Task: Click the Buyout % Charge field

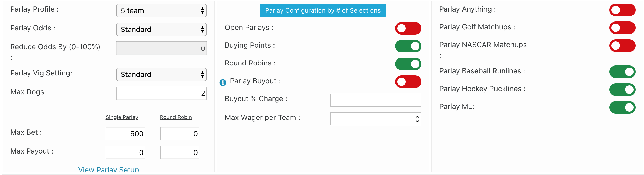Action: (376, 100)
